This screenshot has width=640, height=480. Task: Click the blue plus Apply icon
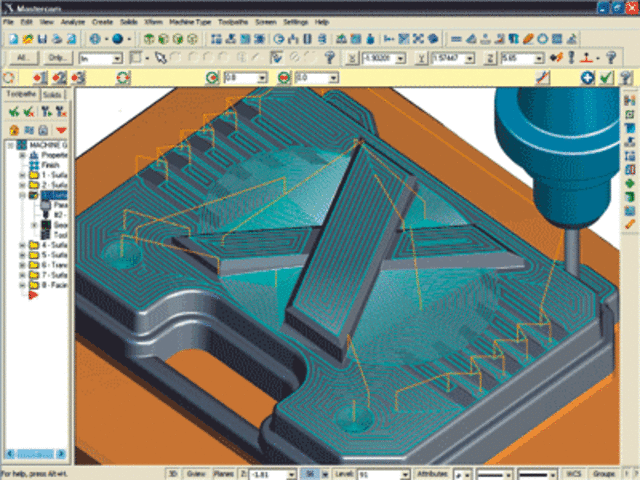587,78
